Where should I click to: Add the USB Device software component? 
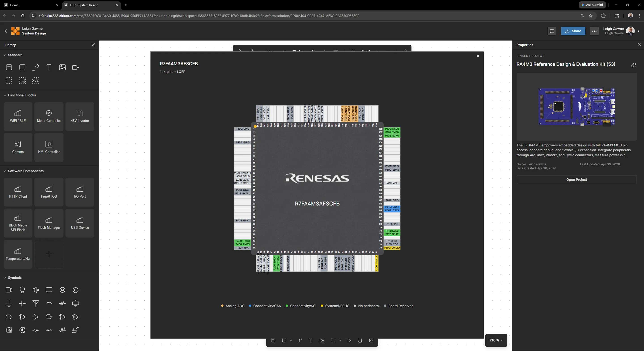tap(80, 223)
